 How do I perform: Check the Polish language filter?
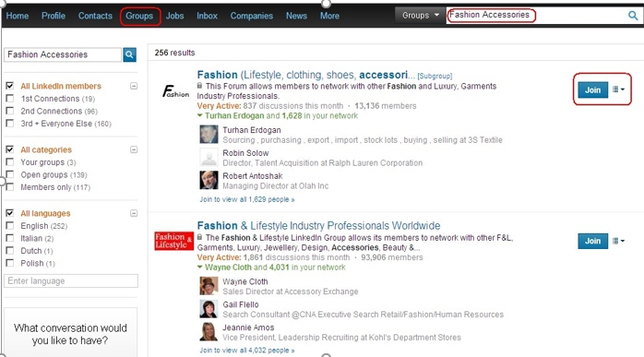point(10,263)
